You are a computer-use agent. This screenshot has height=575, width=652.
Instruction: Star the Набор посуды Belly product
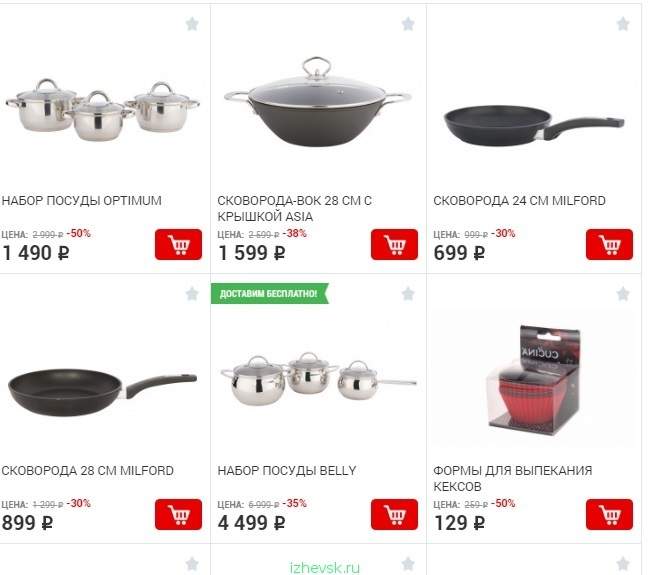click(408, 294)
